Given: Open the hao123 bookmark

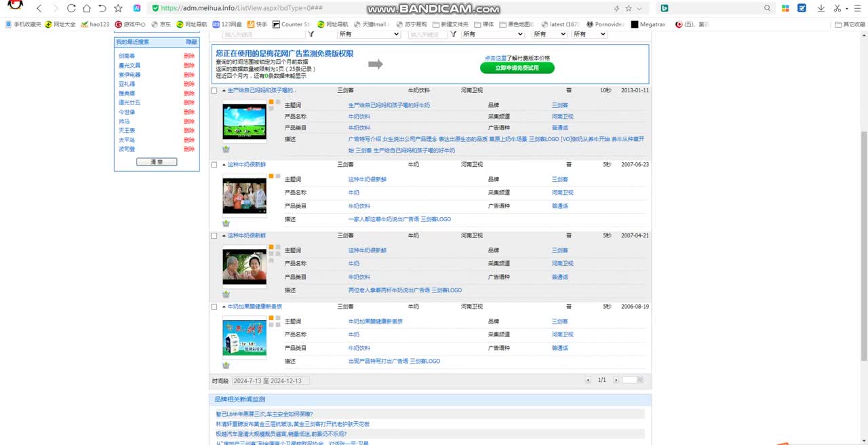Looking at the screenshot, I should 95,24.
